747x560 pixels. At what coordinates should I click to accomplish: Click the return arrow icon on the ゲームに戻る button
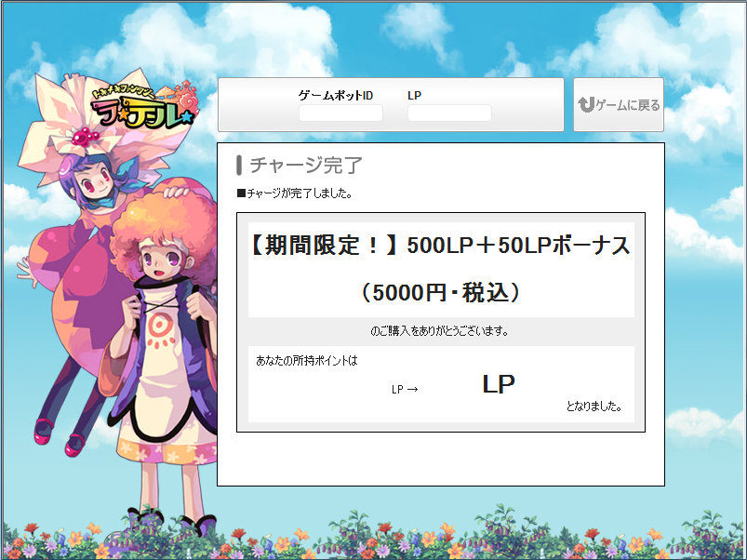click(586, 105)
